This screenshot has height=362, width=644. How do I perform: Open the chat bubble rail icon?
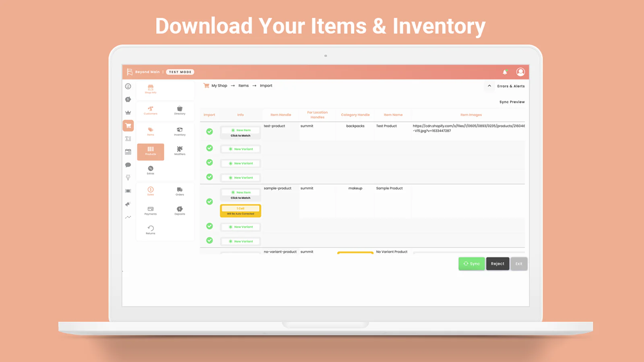point(128,165)
